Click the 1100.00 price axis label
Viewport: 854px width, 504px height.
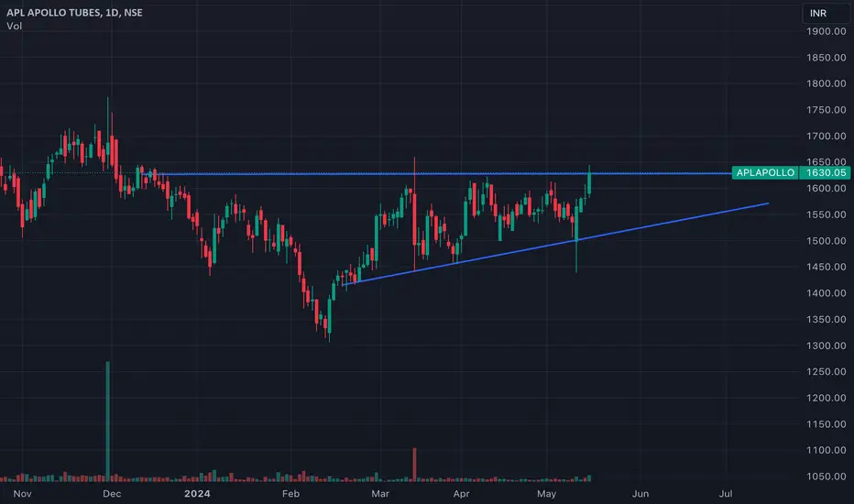[x=827, y=450]
